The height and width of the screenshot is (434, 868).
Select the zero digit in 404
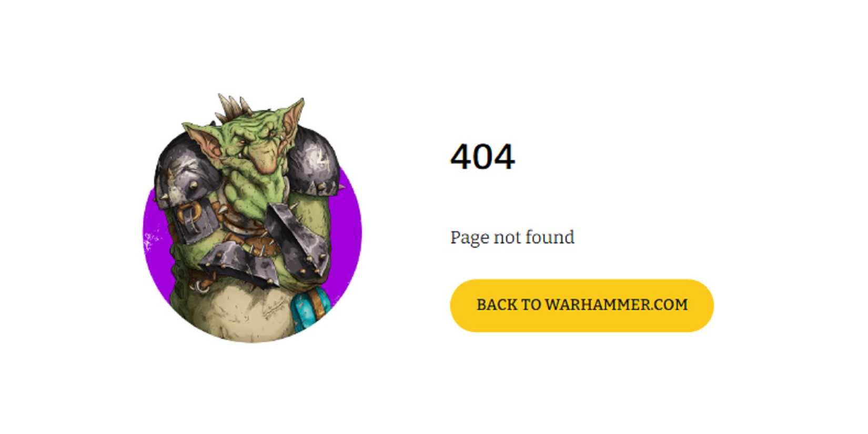point(482,157)
